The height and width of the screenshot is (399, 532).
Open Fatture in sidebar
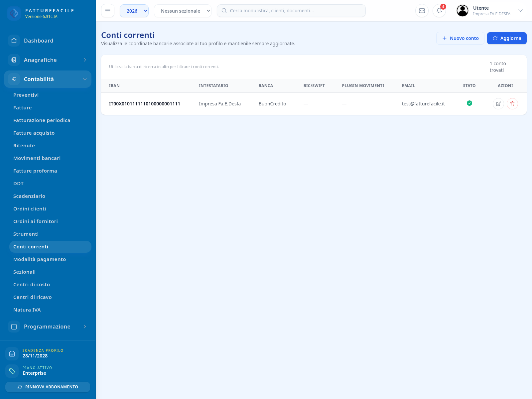tap(50, 108)
